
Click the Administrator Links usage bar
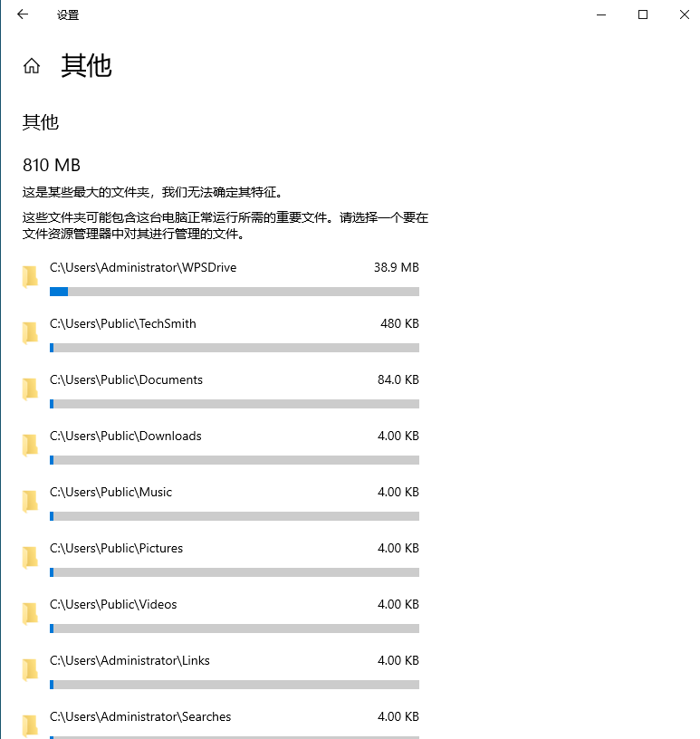[235, 685]
